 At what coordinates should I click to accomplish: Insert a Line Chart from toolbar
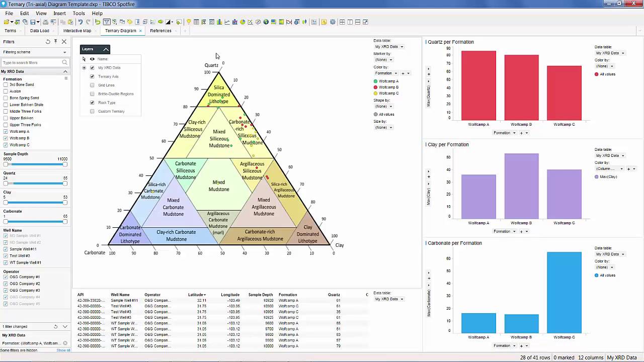click(x=227, y=22)
